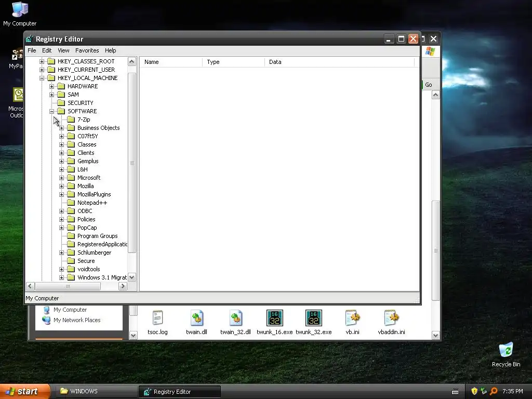Open the Favorites menu
532x399 pixels.
point(87,50)
